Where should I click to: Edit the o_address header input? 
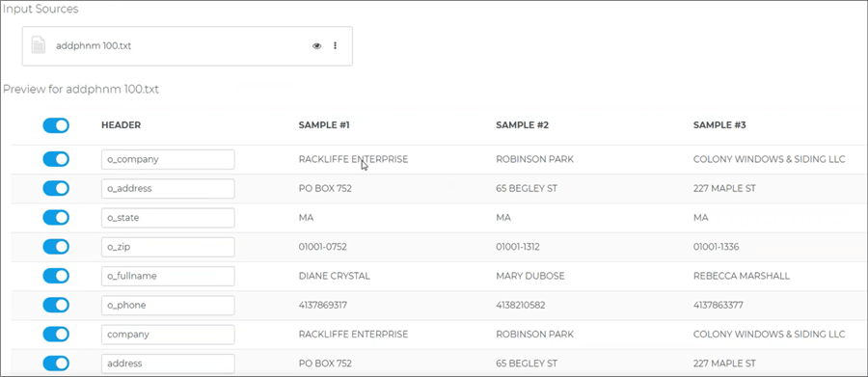pos(168,188)
